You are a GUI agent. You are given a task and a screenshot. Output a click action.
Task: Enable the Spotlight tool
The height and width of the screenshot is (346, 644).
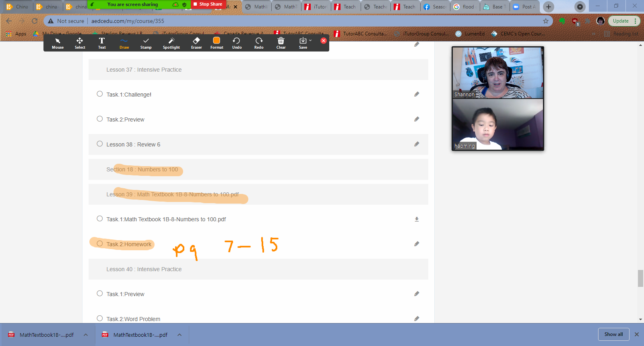tap(171, 43)
